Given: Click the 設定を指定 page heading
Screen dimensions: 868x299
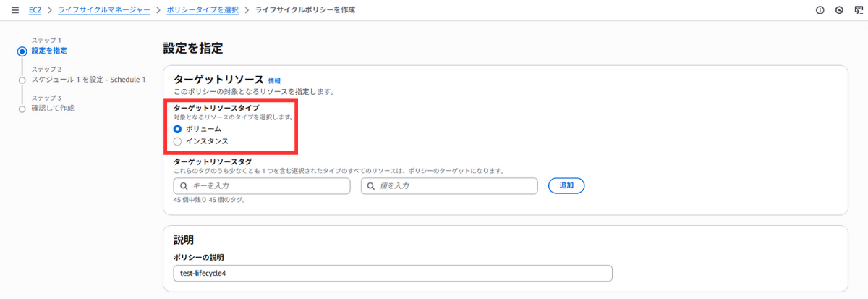Looking at the screenshot, I should (193, 49).
